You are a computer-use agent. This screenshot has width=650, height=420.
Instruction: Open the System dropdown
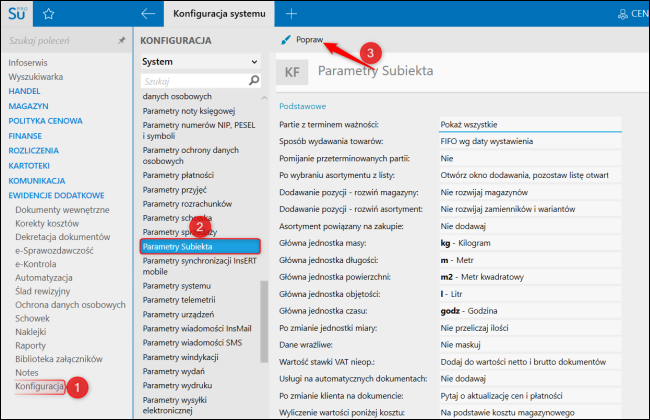(201, 62)
